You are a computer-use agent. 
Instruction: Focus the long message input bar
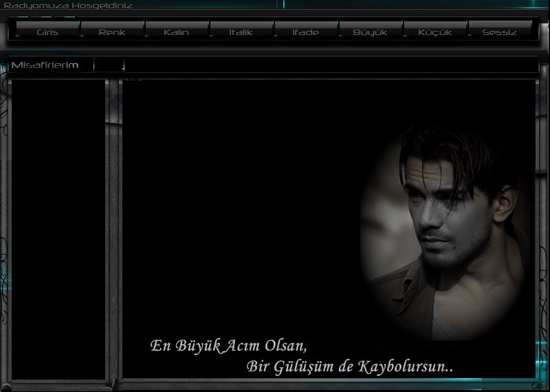330,65
